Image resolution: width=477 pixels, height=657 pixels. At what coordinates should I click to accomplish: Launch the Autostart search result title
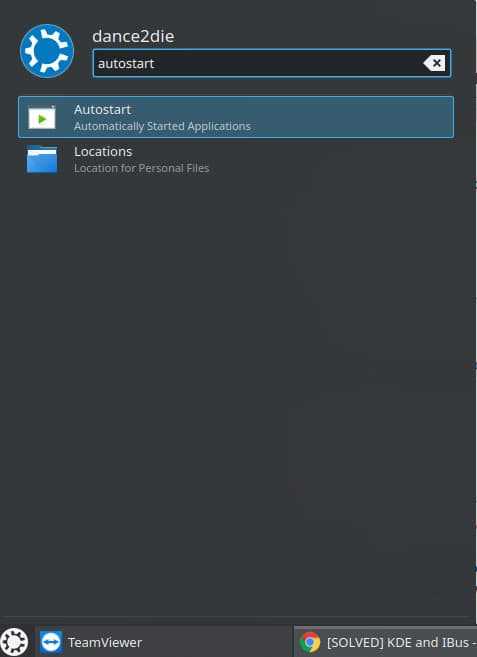pyautogui.click(x=103, y=110)
